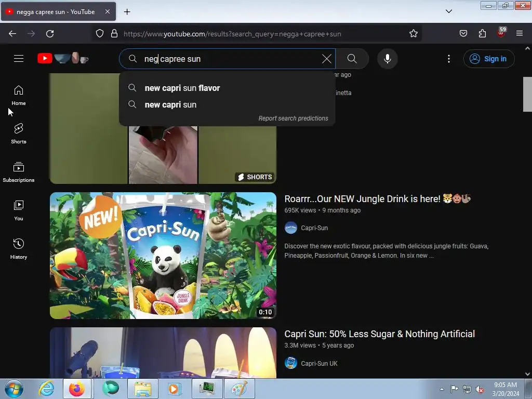
Task: Clear the search query with X button
Action: (326, 59)
